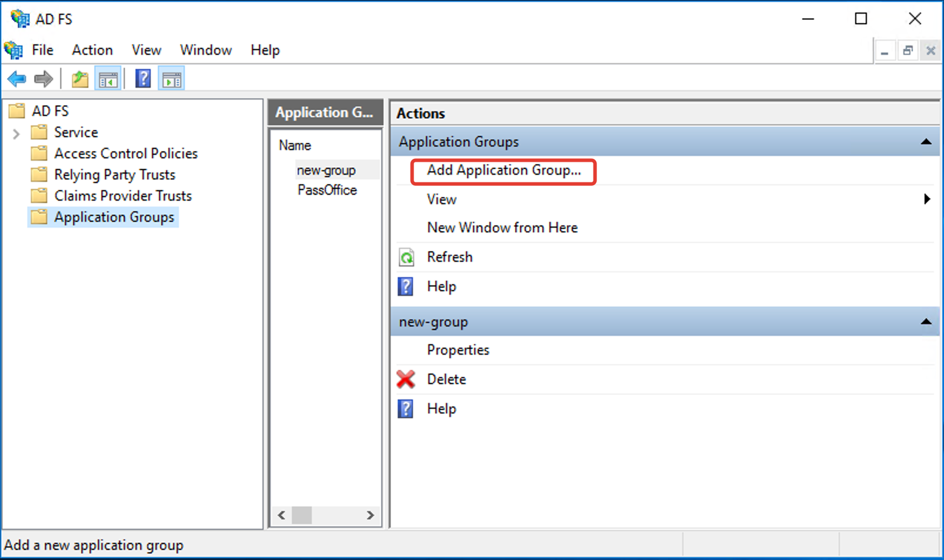The image size is (944, 560).
Task: Click the Back arrow toolbar icon
Action: 16,78
